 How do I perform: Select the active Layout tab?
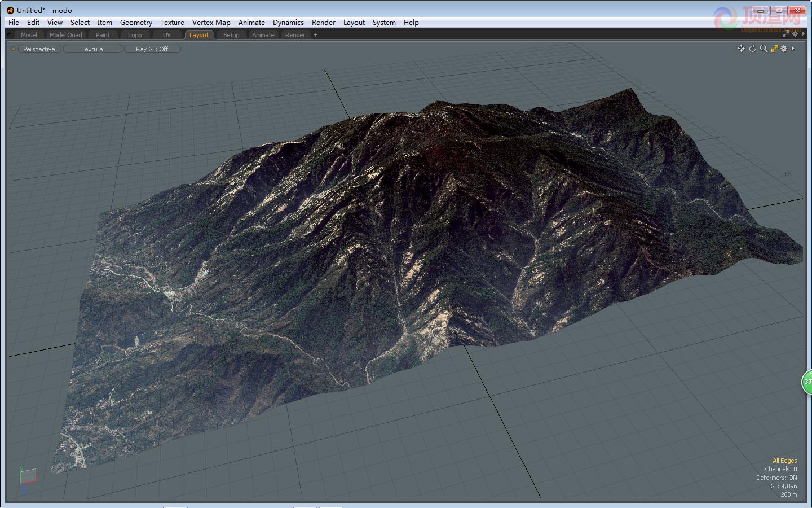(199, 35)
